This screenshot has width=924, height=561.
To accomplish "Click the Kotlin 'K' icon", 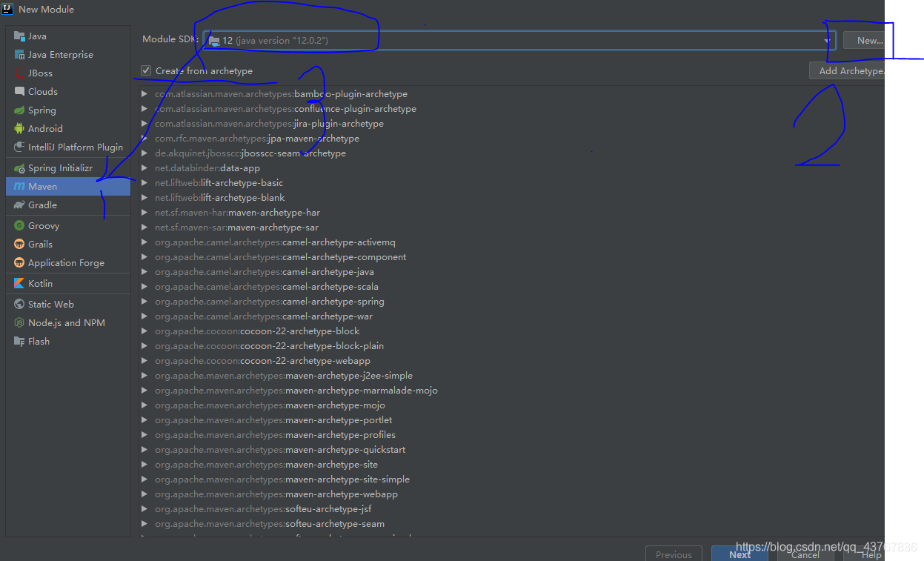I will pos(19,283).
